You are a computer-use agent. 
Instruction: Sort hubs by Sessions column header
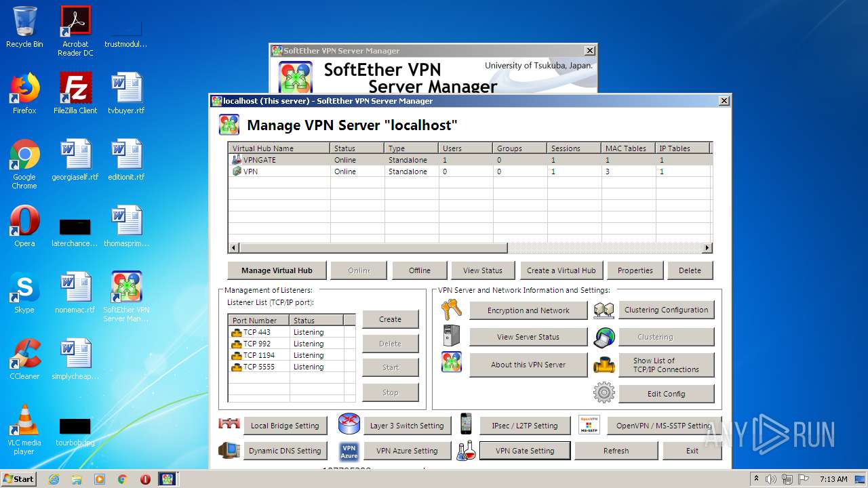click(574, 148)
